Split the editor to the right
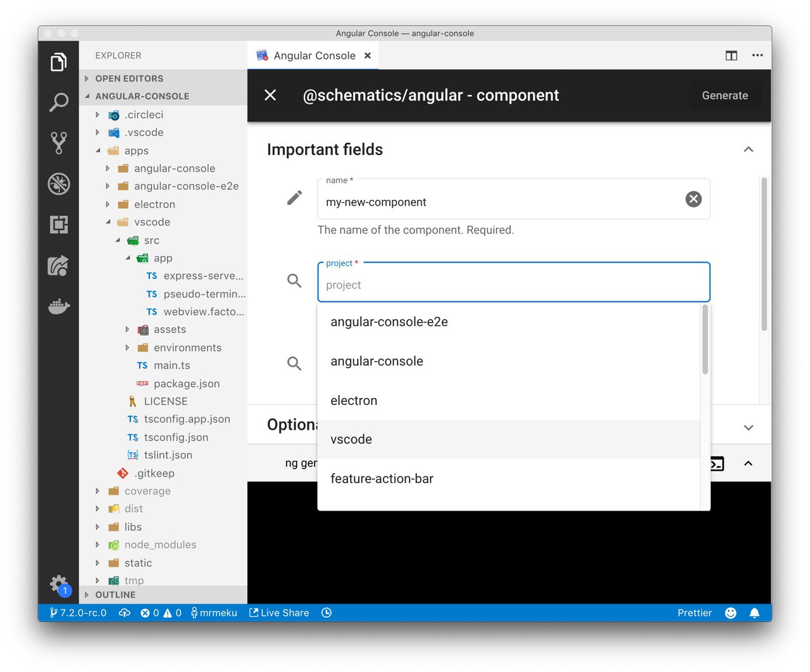The width and height of the screenshot is (810, 672). point(732,56)
